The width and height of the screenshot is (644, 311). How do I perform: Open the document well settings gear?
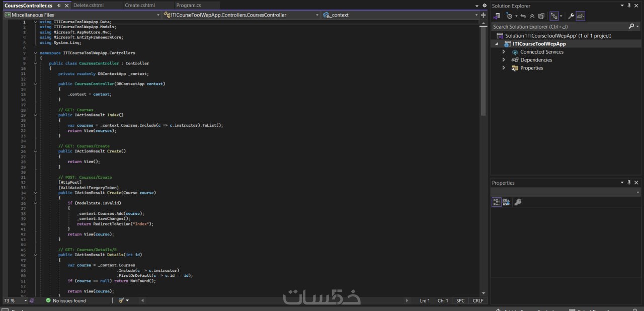[484, 6]
